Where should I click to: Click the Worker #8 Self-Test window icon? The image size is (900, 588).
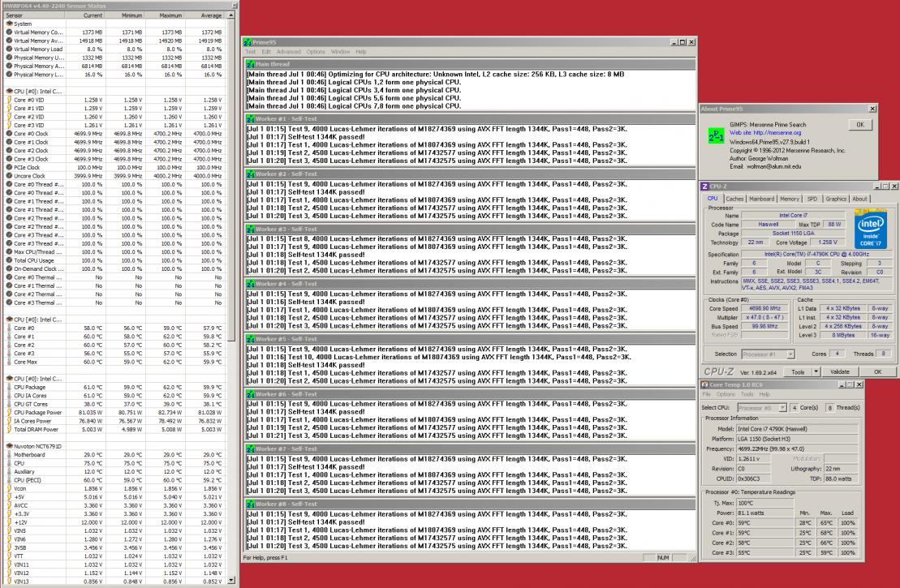tap(251, 504)
